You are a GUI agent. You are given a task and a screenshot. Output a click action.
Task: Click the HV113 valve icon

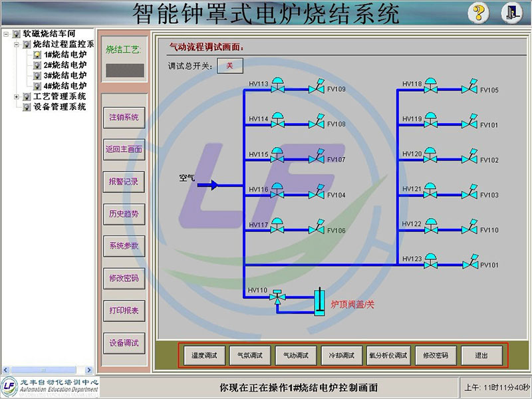[278, 87]
